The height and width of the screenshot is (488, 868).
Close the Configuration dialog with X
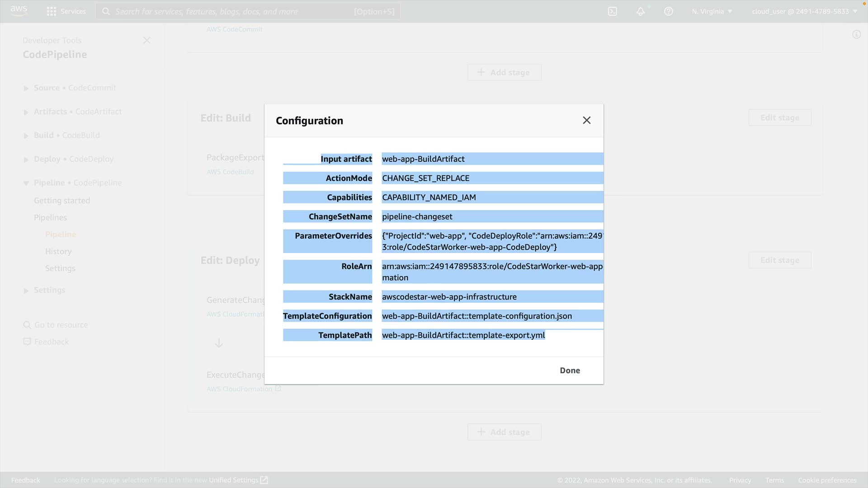click(586, 120)
